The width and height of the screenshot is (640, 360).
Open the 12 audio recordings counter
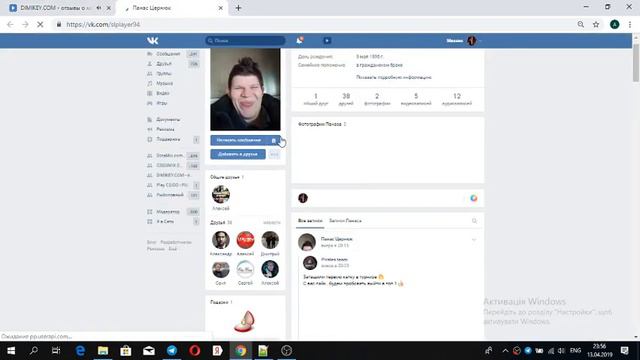457,99
